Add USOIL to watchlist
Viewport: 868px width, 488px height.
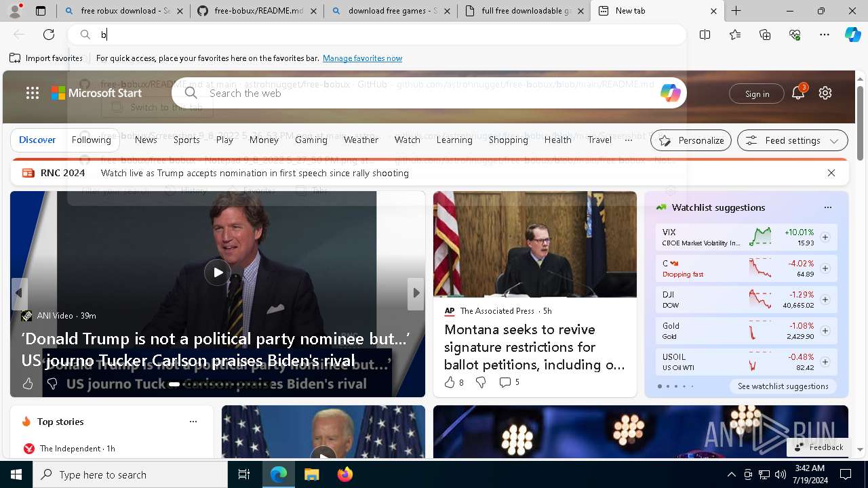(x=825, y=362)
